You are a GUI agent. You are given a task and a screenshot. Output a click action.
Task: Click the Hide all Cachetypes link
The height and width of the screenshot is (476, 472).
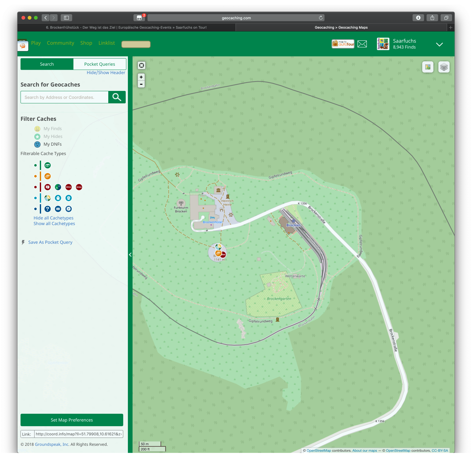click(x=54, y=218)
